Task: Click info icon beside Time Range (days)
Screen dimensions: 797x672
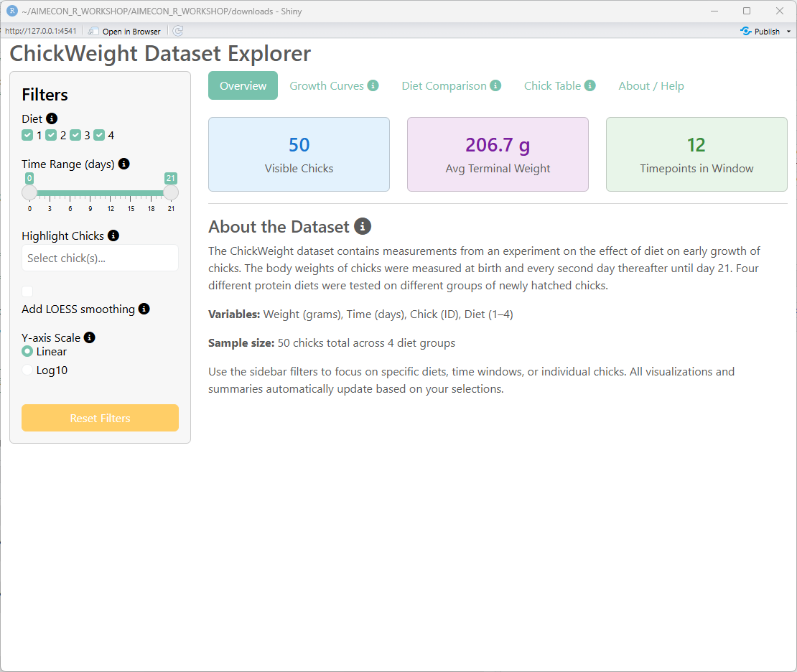Action: click(x=124, y=164)
